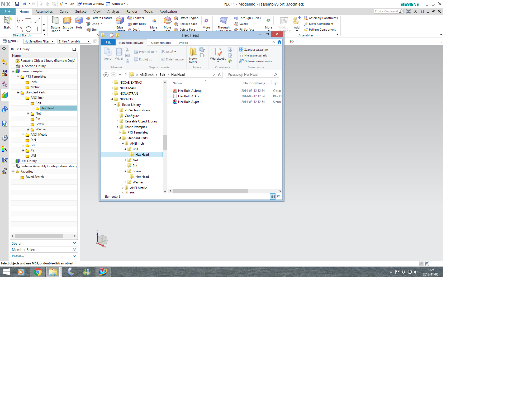
Task: Click Nie zaznaczaj nic button
Action: (253, 55)
